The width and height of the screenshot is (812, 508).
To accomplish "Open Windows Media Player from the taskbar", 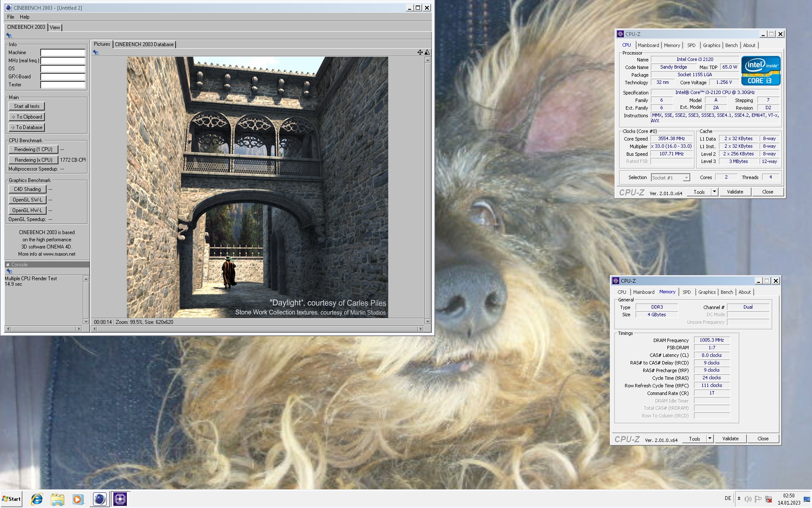I will (77, 500).
